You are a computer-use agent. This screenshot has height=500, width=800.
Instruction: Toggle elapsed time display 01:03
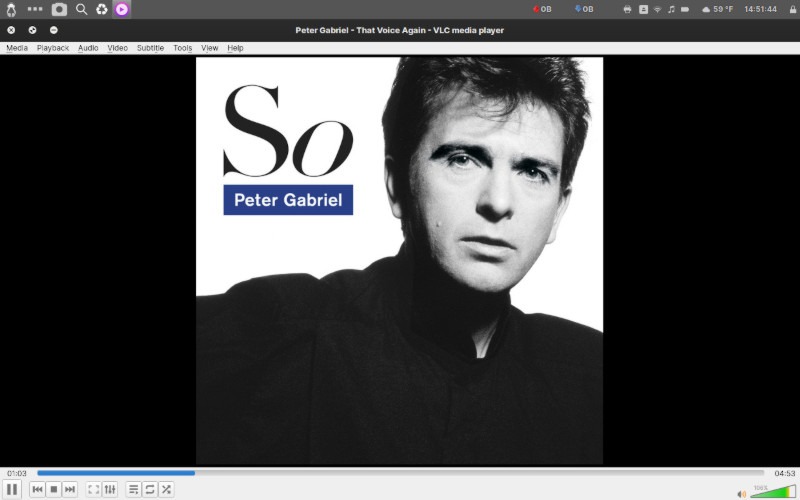click(x=16, y=473)
